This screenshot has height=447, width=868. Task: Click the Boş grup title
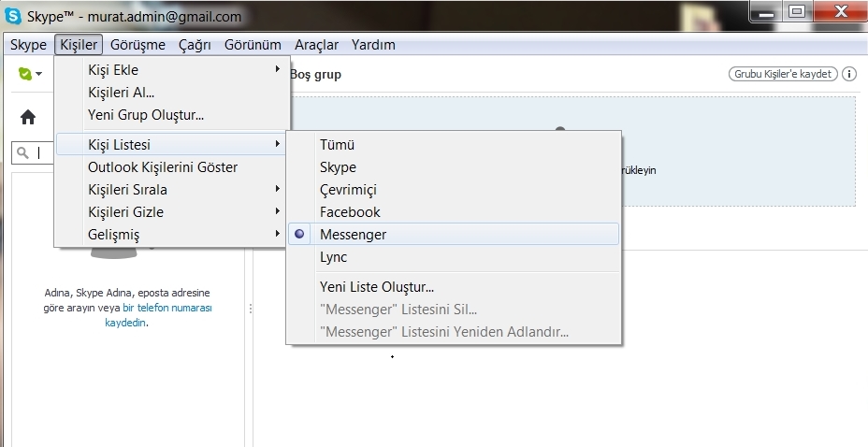pyautogui.click(x=315, y=74)
